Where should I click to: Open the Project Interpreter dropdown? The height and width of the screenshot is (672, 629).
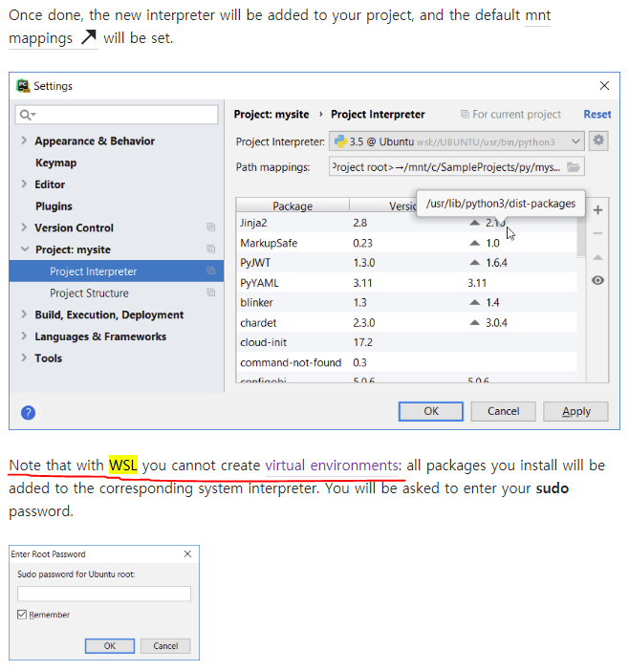[457, 141]
